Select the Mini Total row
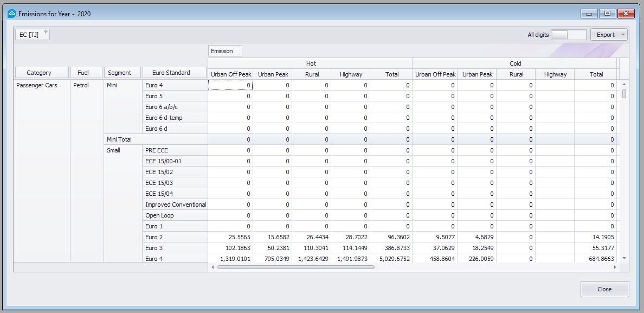This screenshot has height=313, width=644. pos(118,139)
